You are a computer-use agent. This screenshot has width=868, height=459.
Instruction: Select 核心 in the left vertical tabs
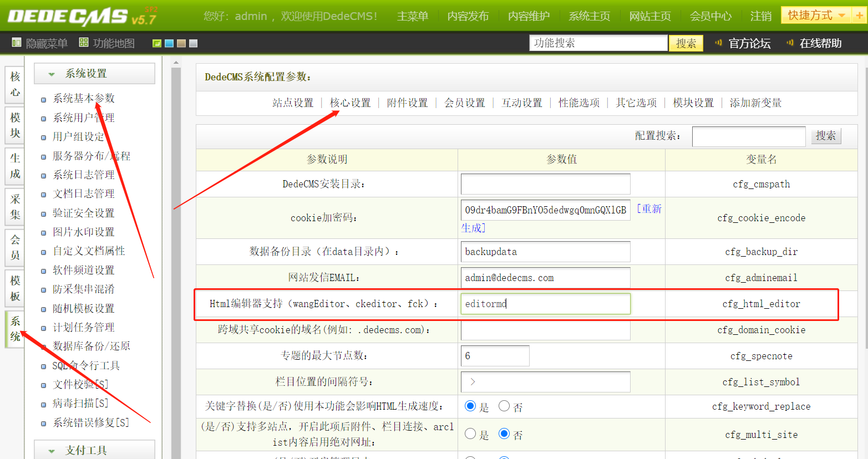[x=15, y=84]
